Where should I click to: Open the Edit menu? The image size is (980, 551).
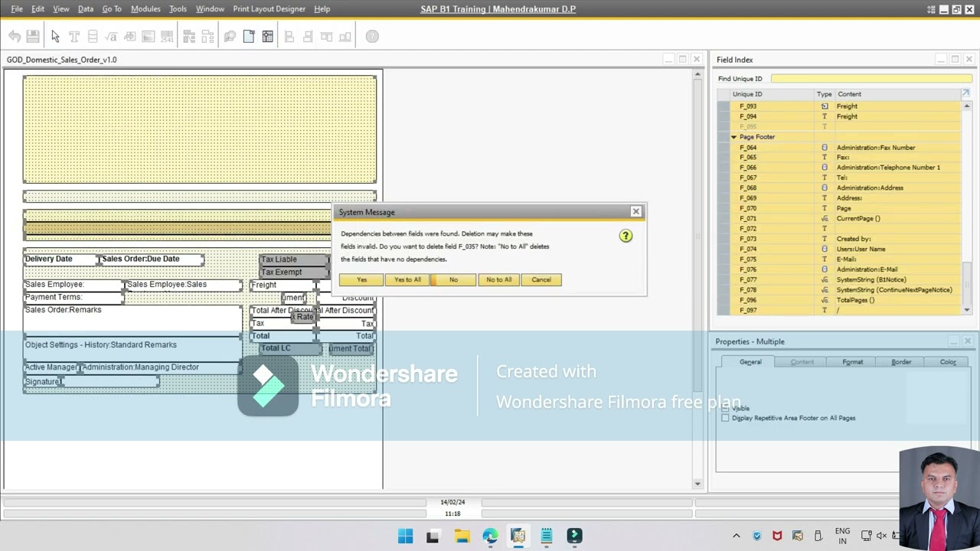pyautogui.click(x=38, y=8)
